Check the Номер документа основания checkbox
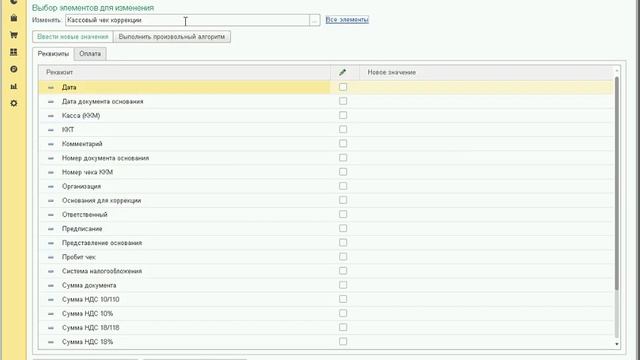This screenshot has height=360, width=640. (343, 158)
